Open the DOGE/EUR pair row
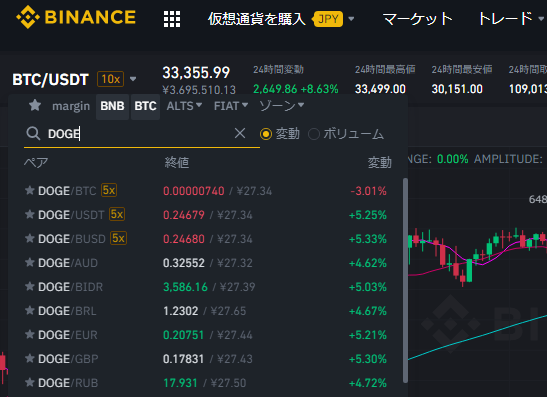547x397 pixels. tap(206, 335)
